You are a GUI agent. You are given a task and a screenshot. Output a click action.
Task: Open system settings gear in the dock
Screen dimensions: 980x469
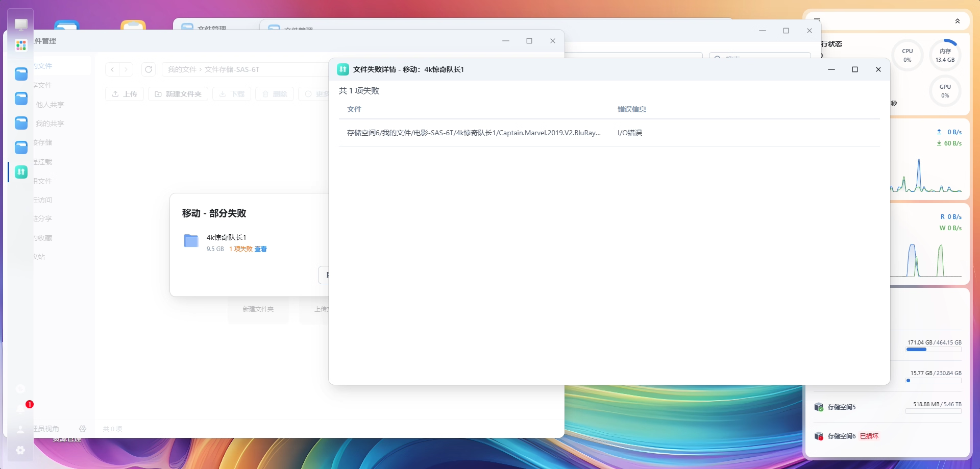tap(20, 450)
